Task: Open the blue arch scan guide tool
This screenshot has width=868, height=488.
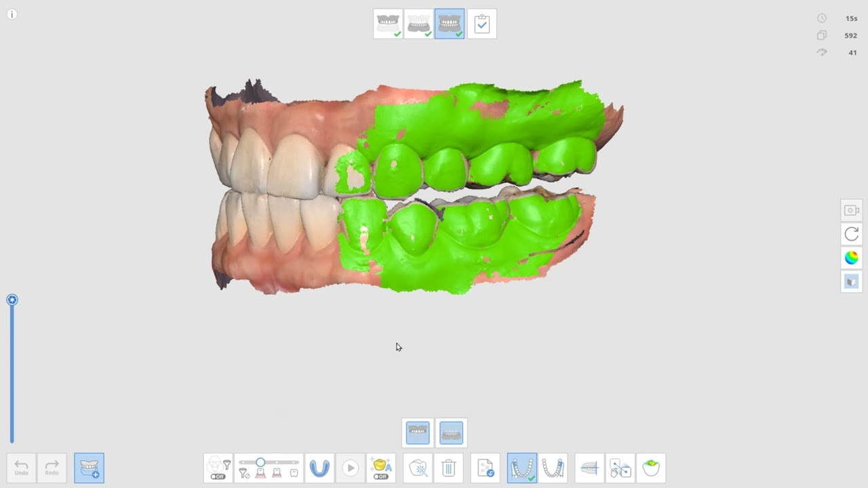Action: click(x=319, y=468)
